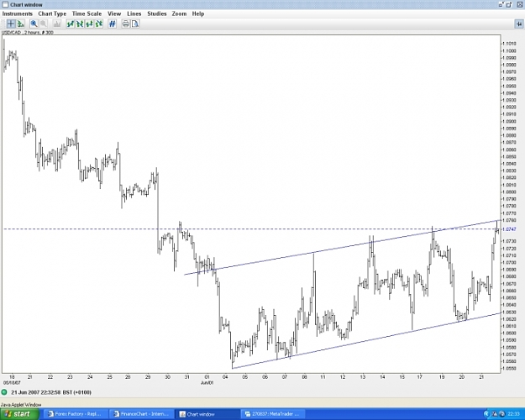Open the Instruments menu

18,13
